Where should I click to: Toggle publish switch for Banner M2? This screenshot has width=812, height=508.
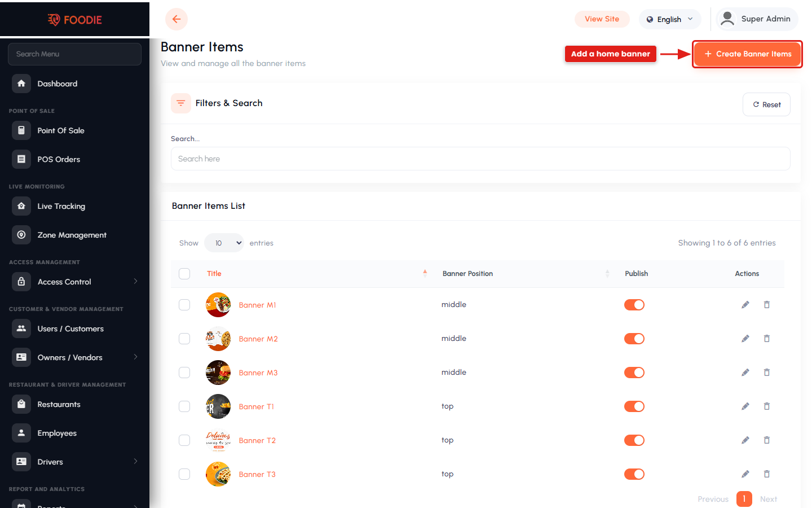[x=634, y=339]
